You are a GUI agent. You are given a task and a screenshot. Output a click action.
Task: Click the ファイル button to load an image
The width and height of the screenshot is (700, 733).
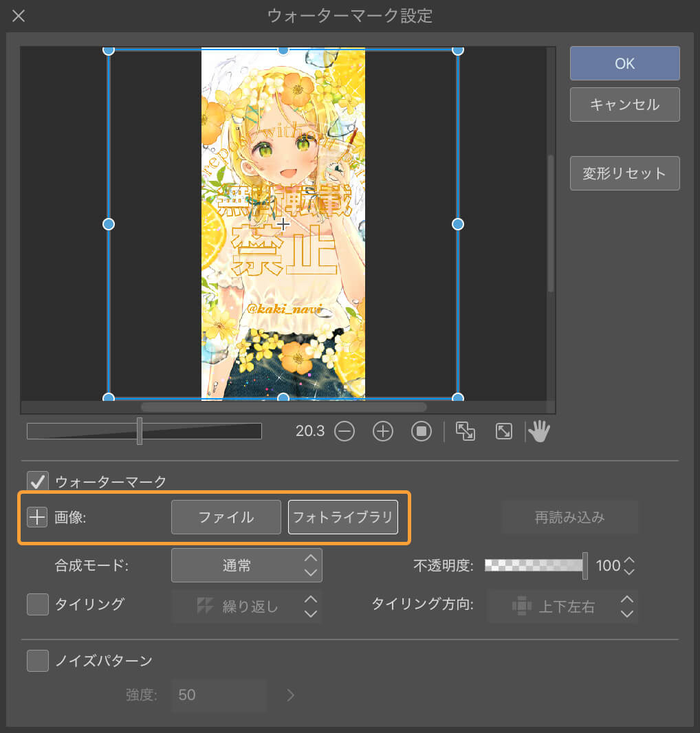226,517
